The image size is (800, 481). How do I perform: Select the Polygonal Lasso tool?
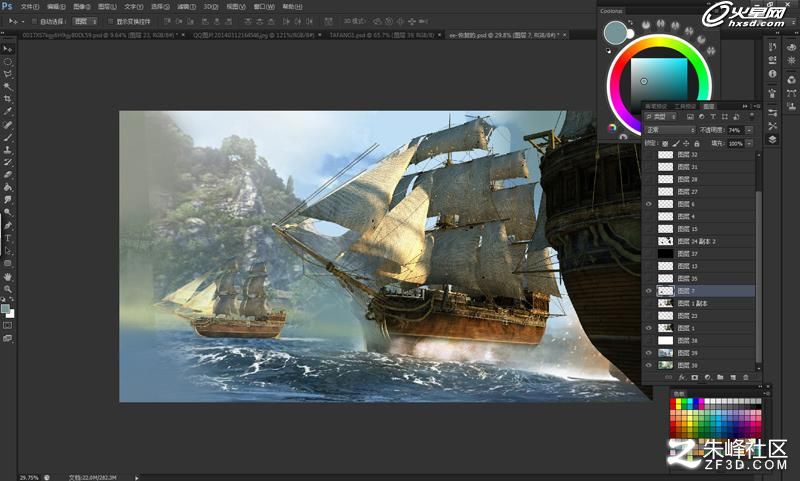7,74
